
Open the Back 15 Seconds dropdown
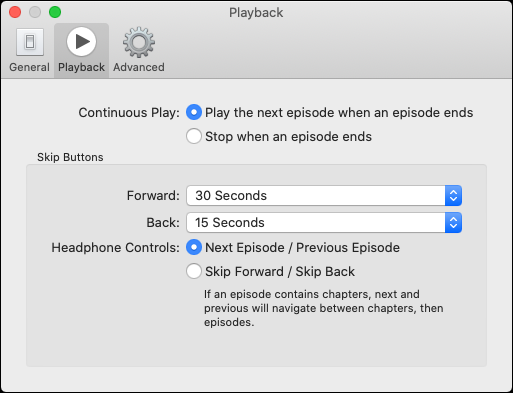(324, 222)
